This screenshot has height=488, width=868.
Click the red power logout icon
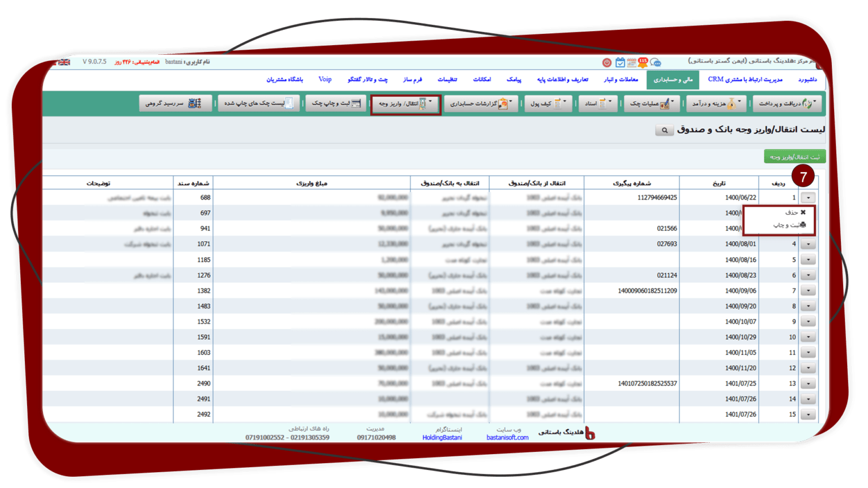tap(606, 63)
